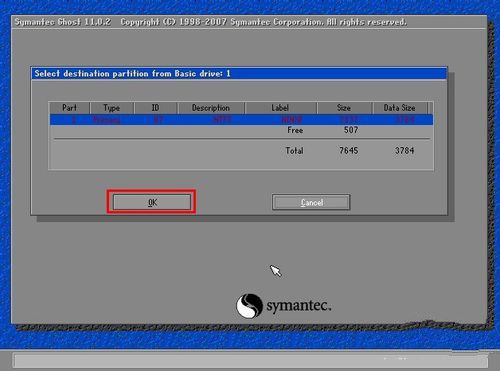Click the symantec wordmark text
Image resolution: width=500 pixels, height=371 pixels.
point(299,306)
